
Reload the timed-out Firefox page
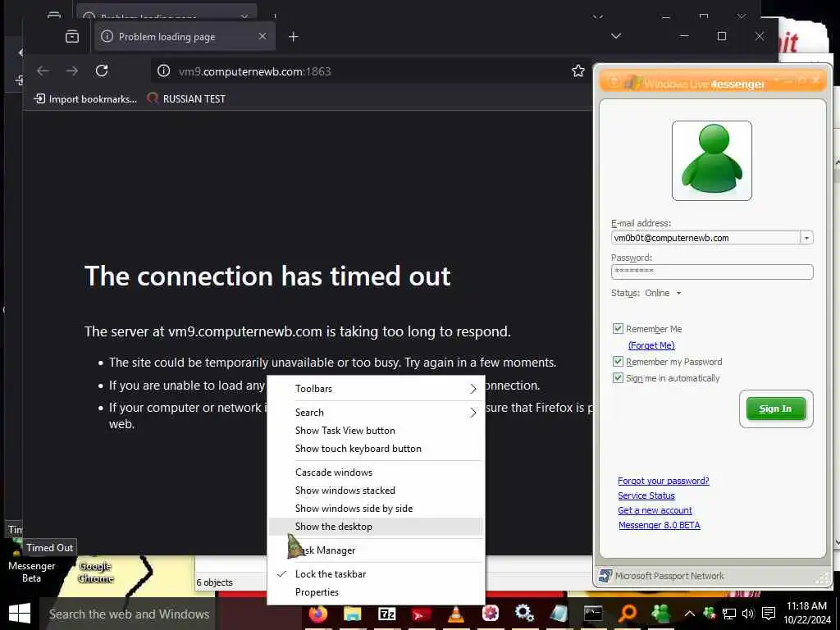pyautogui.click(x=102, y=71)
